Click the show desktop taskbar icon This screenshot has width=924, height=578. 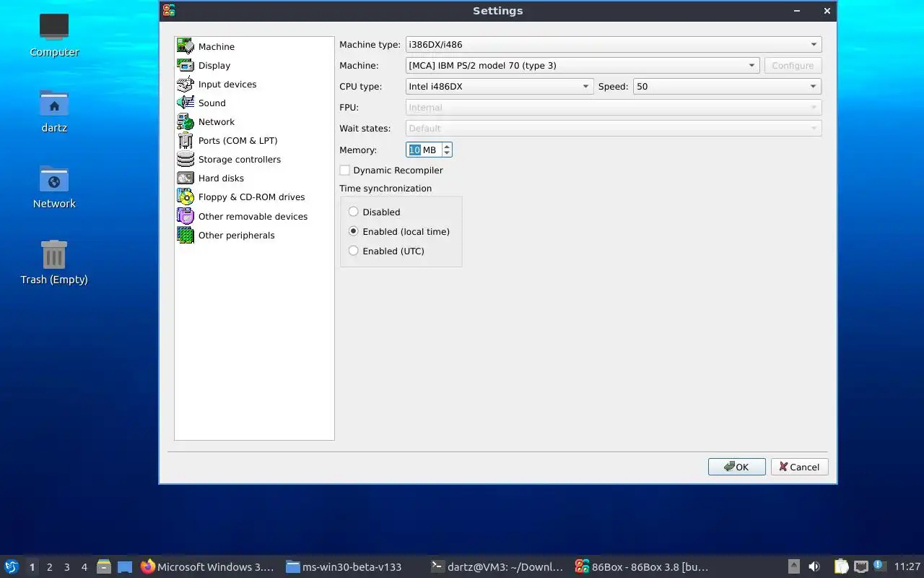click(x=125, y=566)
